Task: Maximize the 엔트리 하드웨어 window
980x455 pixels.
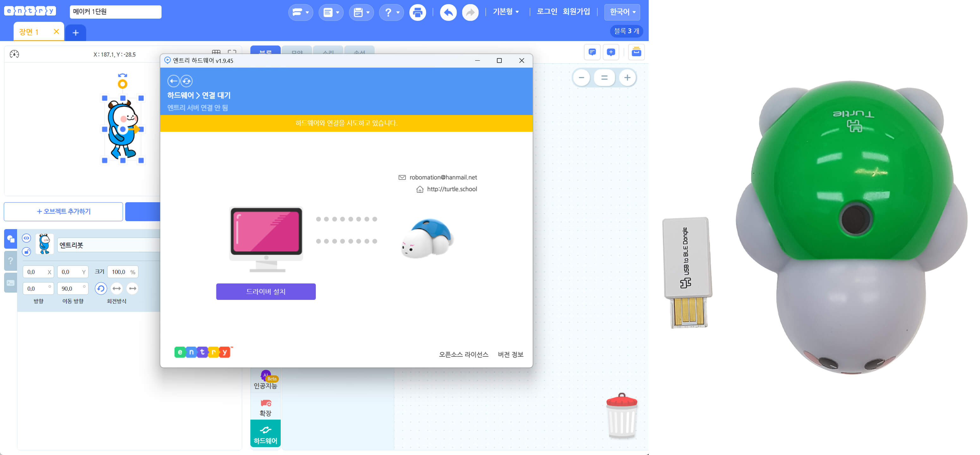Action: [x=499, y=60]
